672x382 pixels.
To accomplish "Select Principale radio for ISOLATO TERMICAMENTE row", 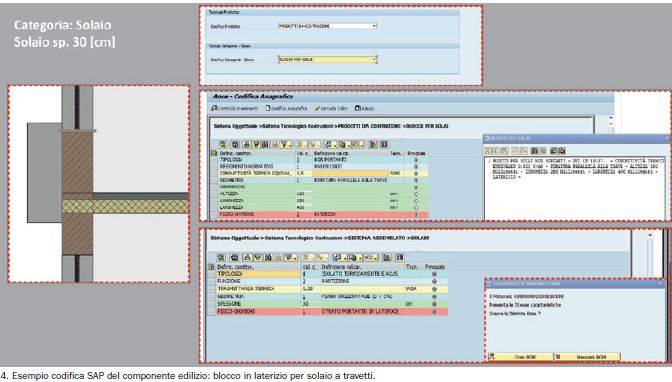I will pyautogui.click(x=434, y=274).
